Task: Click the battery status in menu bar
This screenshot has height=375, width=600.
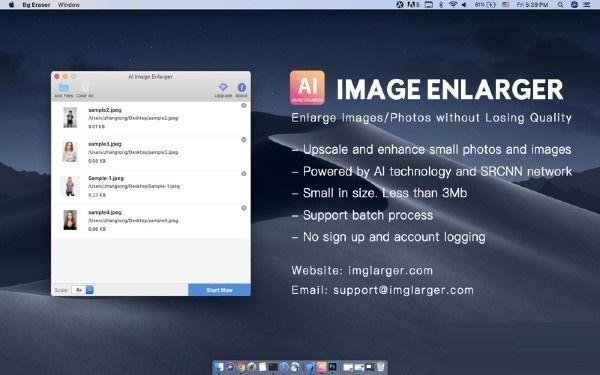Action: (485, 5)
